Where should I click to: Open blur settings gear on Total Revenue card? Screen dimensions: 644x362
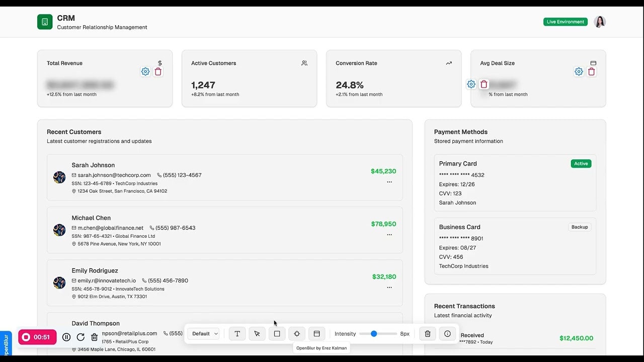(x=145, y=72)
